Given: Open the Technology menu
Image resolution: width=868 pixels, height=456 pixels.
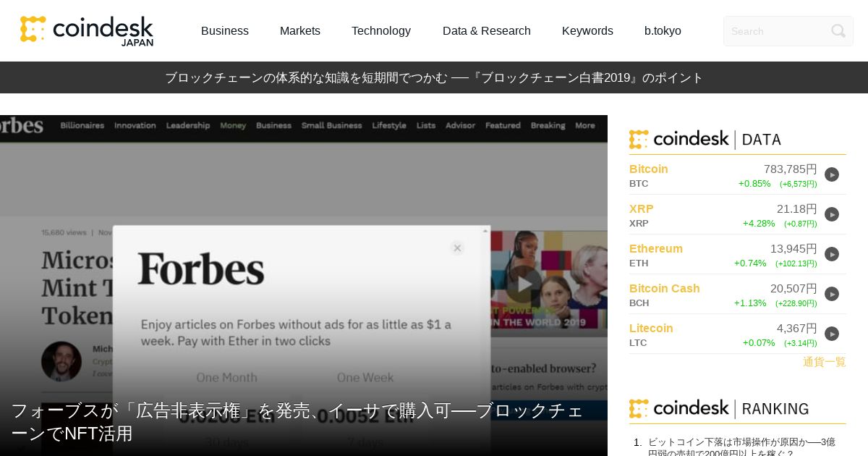Looking at the screenshot, I should [380, 31].
